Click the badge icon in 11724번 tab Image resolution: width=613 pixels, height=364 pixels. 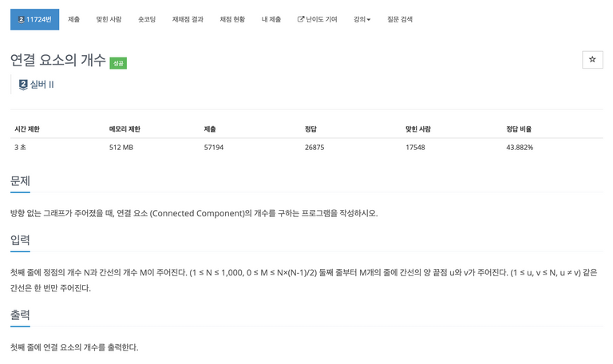[x=21, y=19]
